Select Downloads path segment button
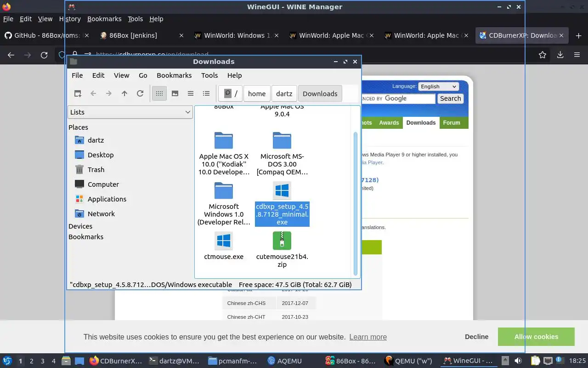 point(320,93)
